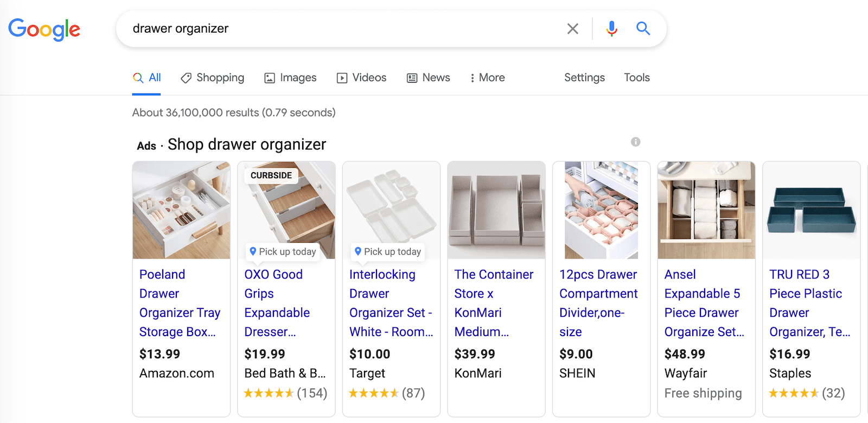Click the KonMari seller name under $39.99
This screenshot has height=423, width=868.
[478, 373]
